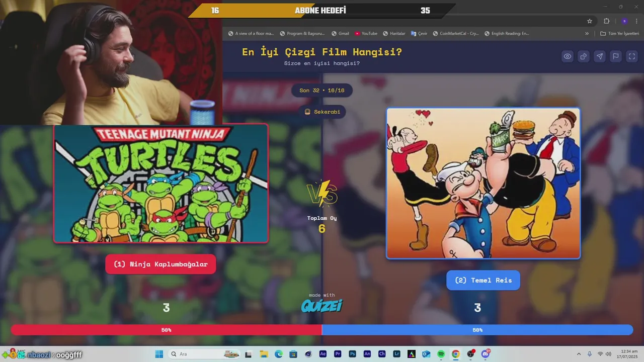Image resolution: width=644 pixels, height=362 pixels.
Task: Open Chrome's three-dot menu
Action: (x=636, y=21)
